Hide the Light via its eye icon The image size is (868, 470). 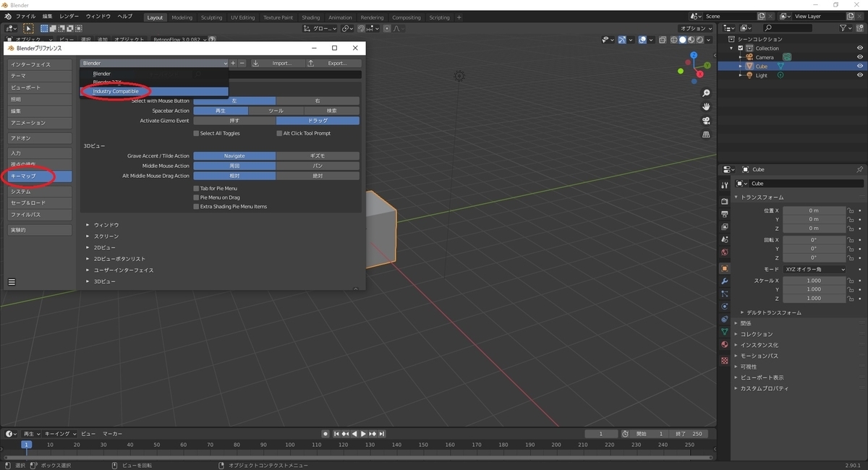coord(860,75)
